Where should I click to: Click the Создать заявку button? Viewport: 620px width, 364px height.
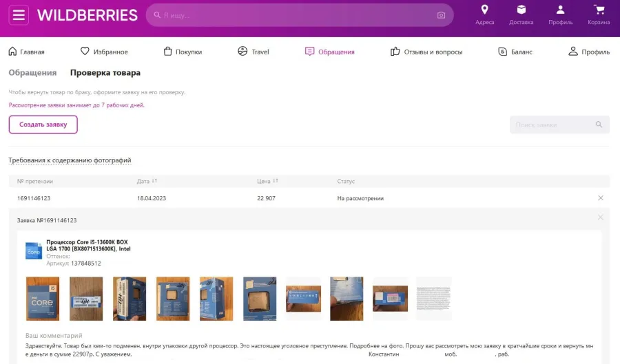click(43, 125)
